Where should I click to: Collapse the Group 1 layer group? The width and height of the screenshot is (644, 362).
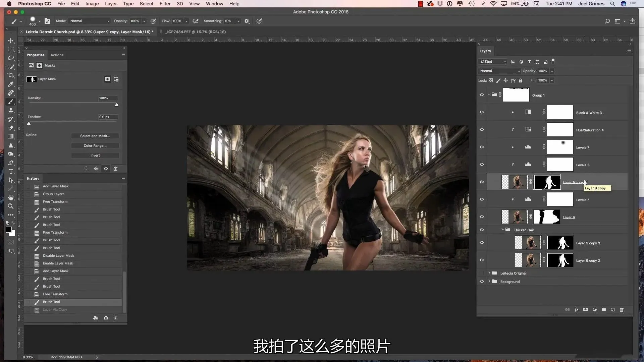tap(489, 95)
